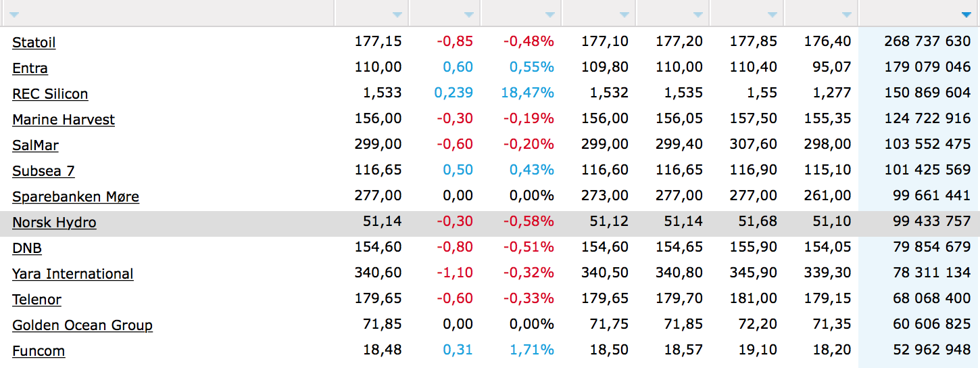Screen dimensions: 980x368
Task: Sort arrow above the last price column starting 177,15
Action: [397, 14]
